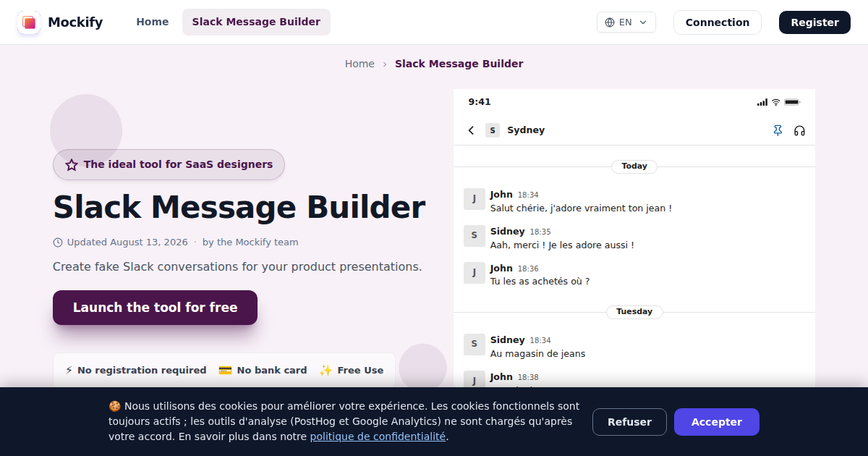Click the "No bank card" label

tap(272, 370)
